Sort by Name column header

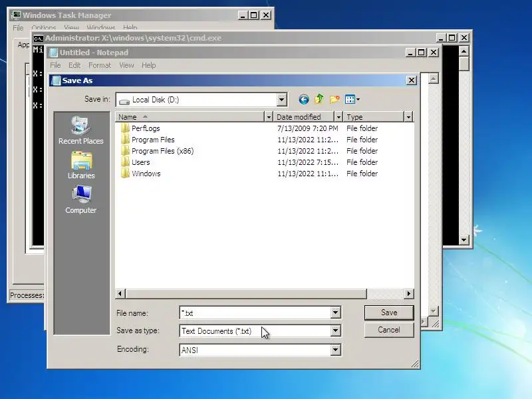click(190, 117)
